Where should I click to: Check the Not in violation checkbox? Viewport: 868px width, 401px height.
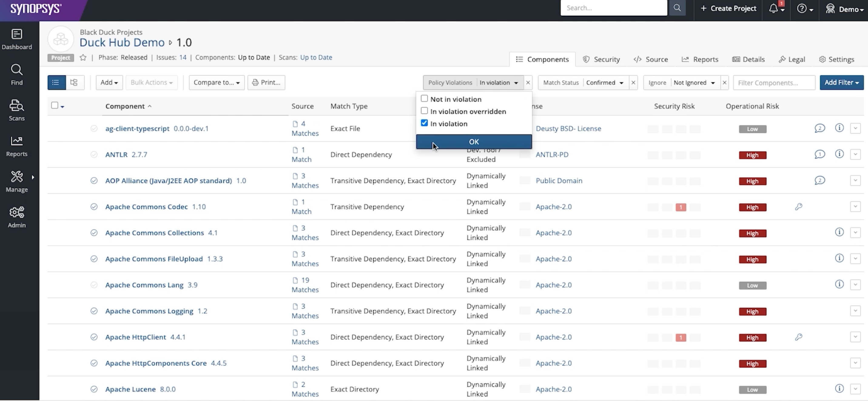point(424,98)
